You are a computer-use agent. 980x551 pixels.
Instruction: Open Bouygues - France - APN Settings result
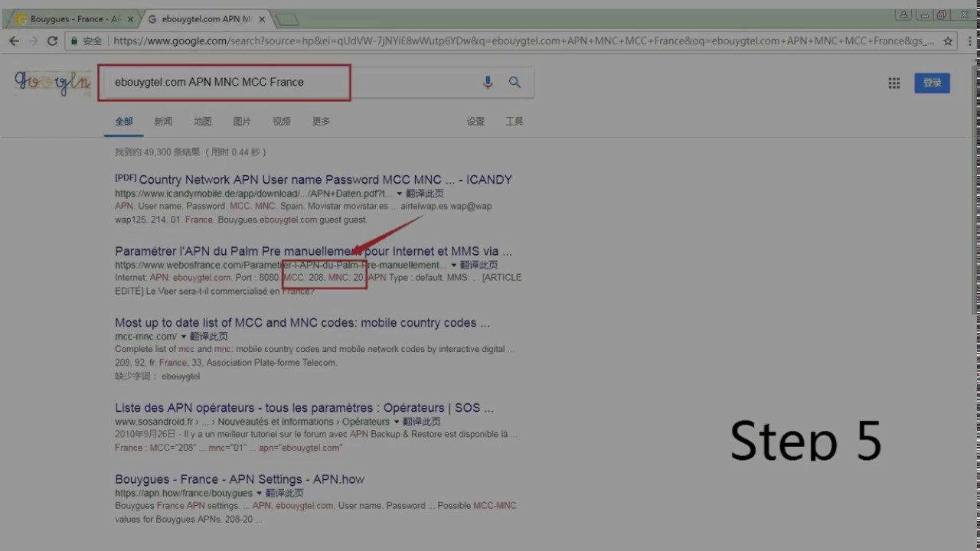pos(240,479)
